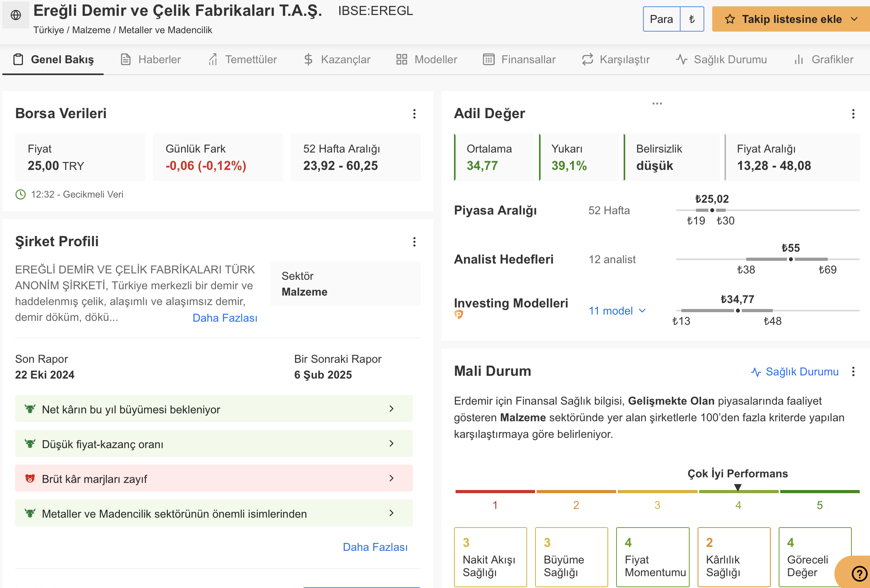Click the star icon on watchlist button
Viewport: 870px width, 588px height.
730,19
